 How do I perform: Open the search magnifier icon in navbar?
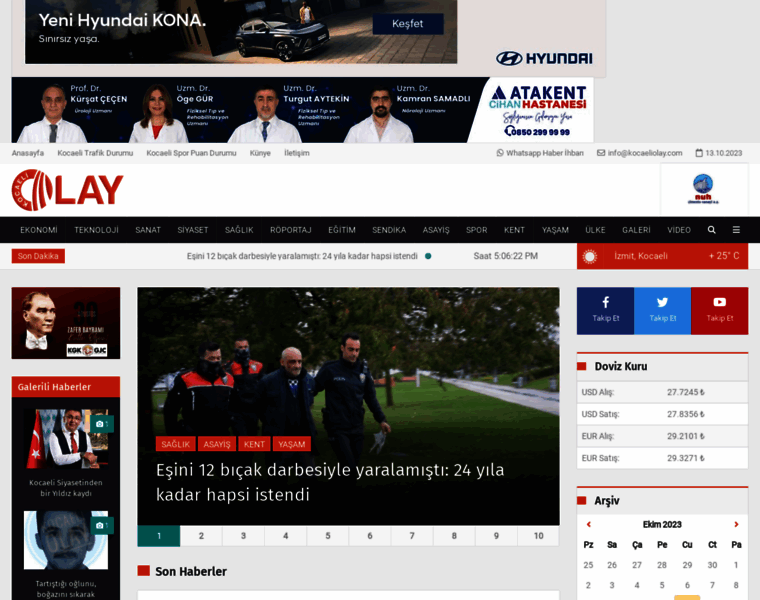(x=711, y=230)
